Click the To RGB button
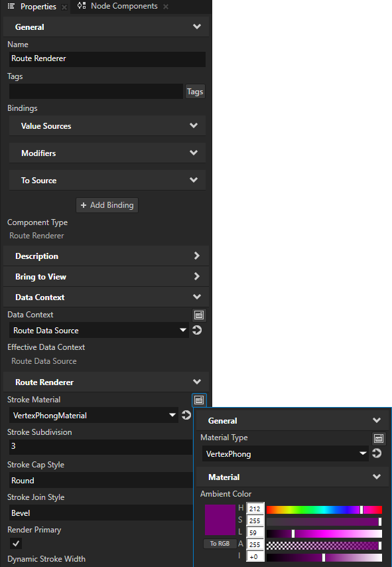392x567 pixels. (220, 544)
